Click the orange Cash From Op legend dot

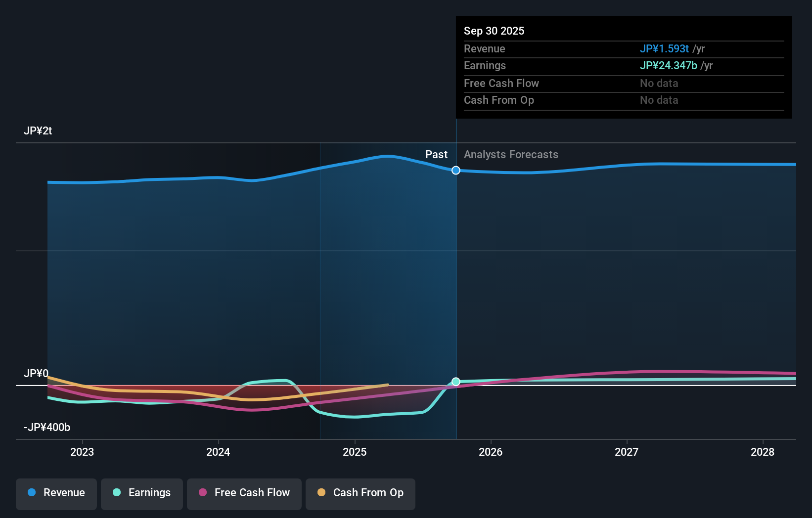pyautogui.click(x=322, y=493)
